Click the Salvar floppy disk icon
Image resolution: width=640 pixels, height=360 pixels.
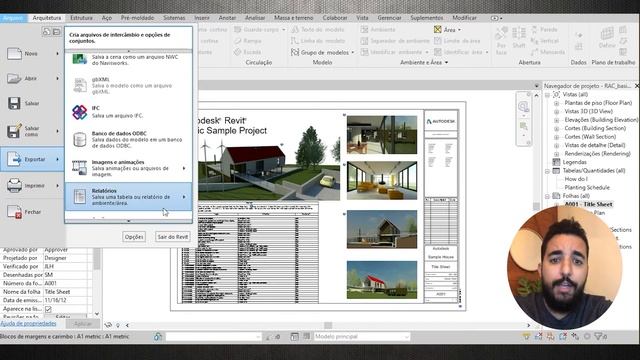click(x=14, y=103)
